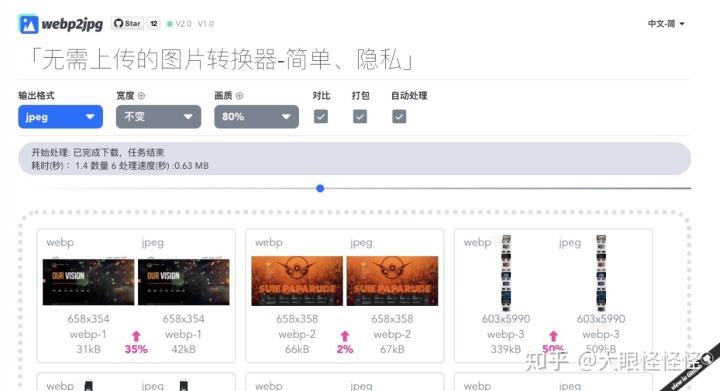
Task: Click the webp2jpg title text
Action: click(x=72, y=24)
